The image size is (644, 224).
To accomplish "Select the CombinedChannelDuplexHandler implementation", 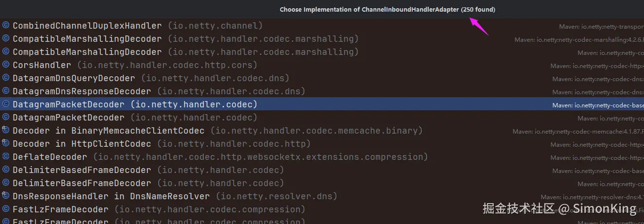I will tap(87, 26).
